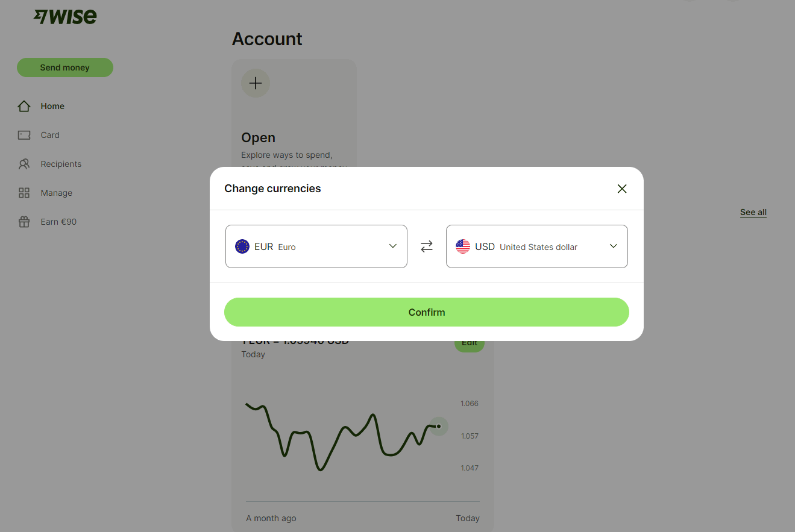Open the See all link
Screen dimensions: 795x532
point(753,212)
